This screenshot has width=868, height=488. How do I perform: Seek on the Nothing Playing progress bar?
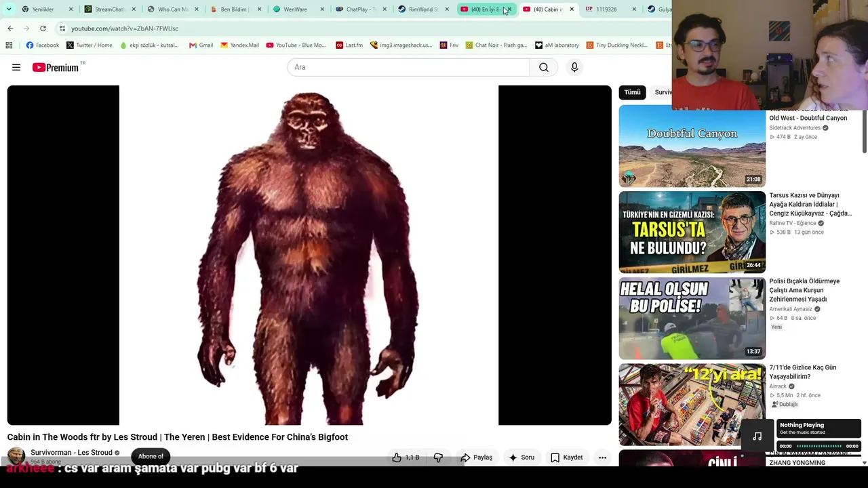pos(818,446)
